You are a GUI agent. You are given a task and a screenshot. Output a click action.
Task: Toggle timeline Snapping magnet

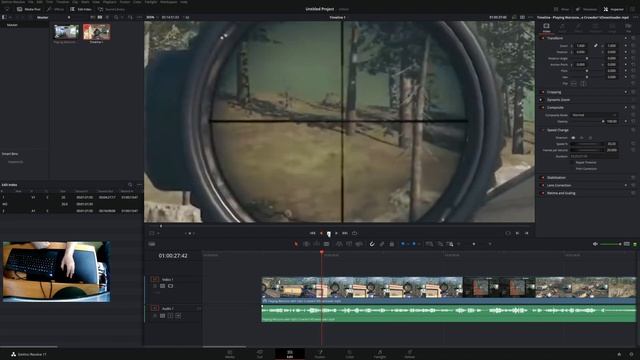click(372, 244)
